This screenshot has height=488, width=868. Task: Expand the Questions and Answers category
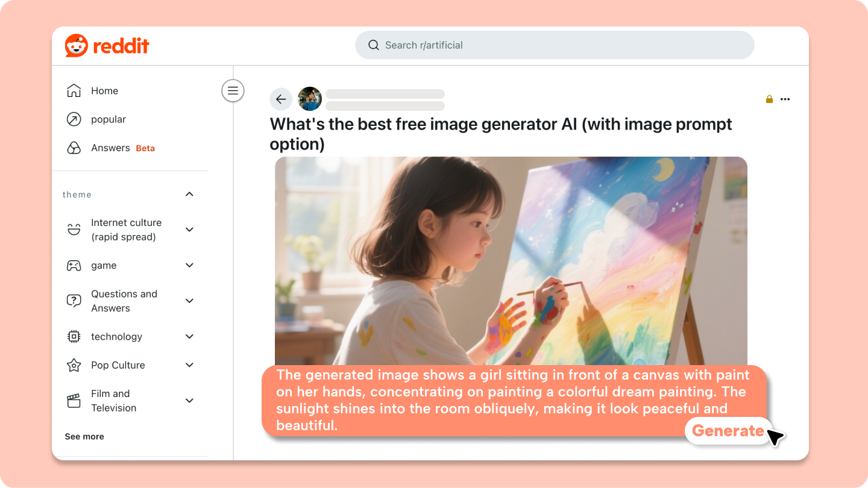[x=189, y=301]
